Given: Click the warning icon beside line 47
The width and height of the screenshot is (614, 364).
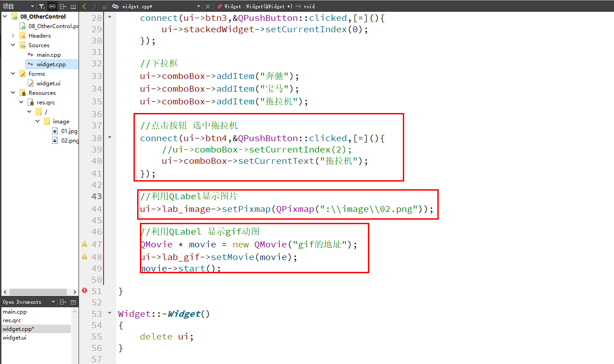Looking at the screenshot, I should tap(84, 244).
